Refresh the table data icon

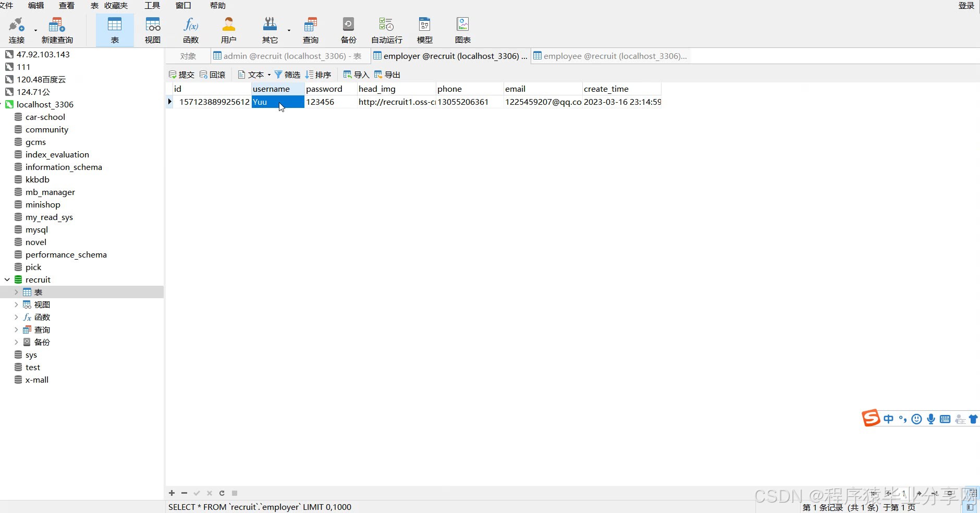coord(222,493)
